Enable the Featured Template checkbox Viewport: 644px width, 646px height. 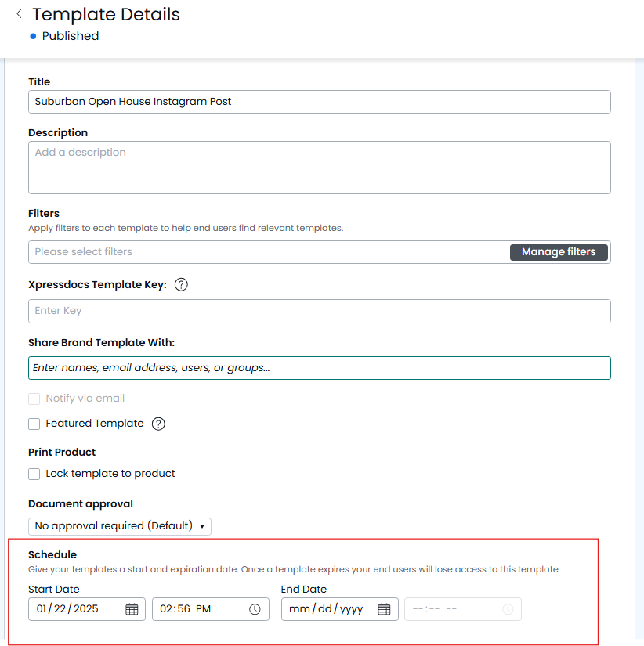pos(34,424)
